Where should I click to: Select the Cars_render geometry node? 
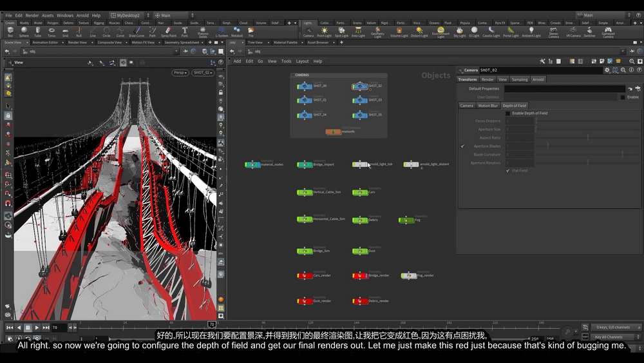click(305, 275)
